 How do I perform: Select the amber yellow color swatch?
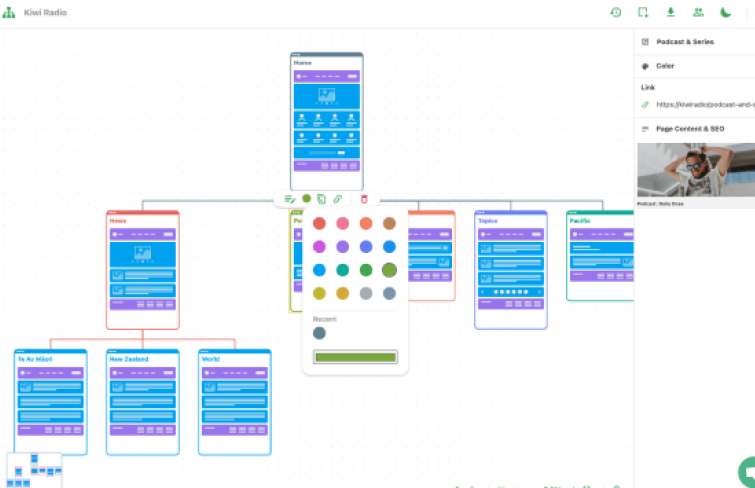[x=342, y=293]
